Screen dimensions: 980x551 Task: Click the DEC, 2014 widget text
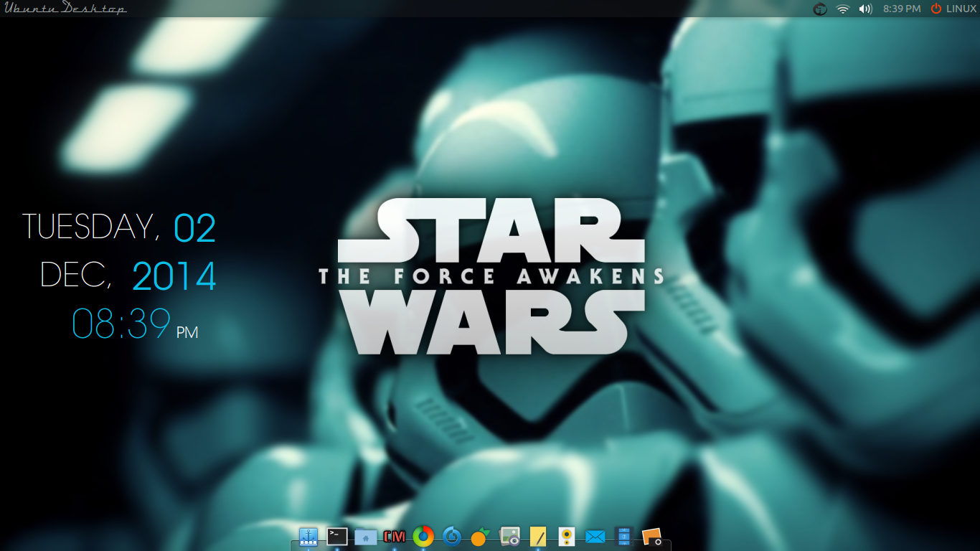click(128, 276)
